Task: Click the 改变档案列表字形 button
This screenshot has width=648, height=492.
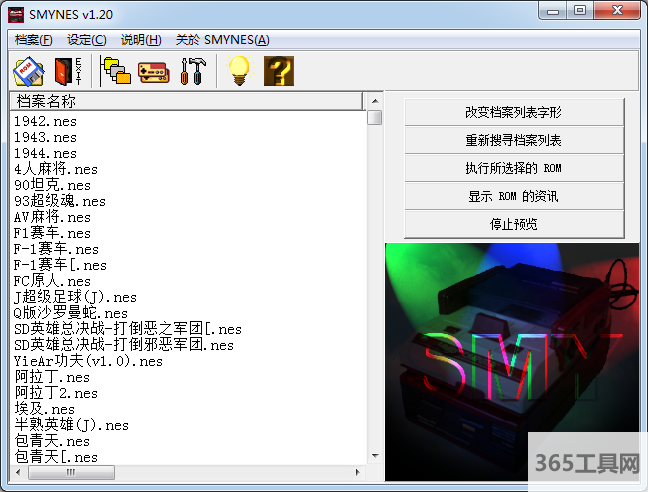Action: (513, 112)
